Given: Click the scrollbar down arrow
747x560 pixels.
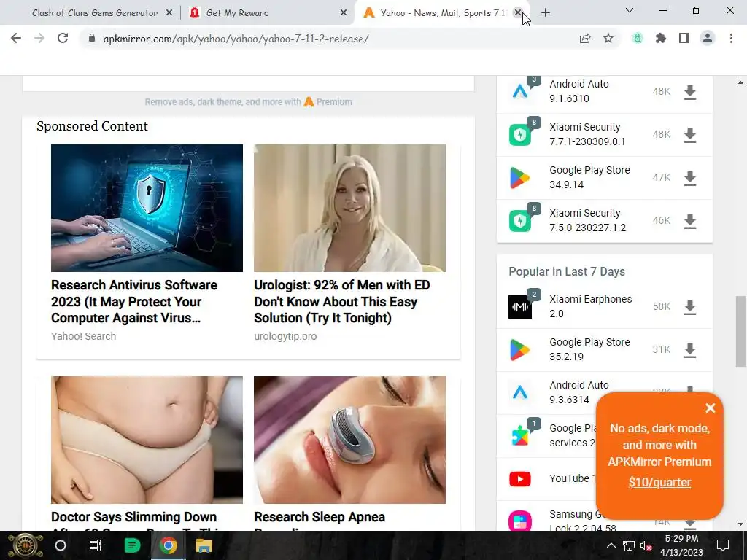Looking at the screenshot, I should (740, 524).
